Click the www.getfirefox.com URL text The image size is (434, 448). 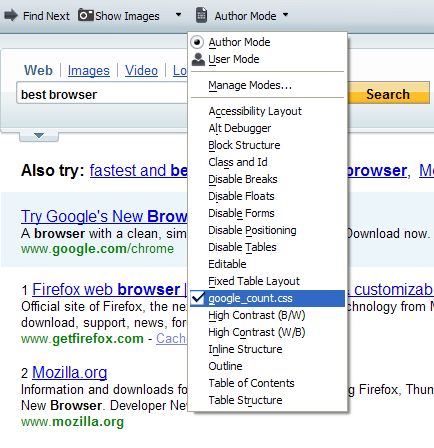click(82, 339)
